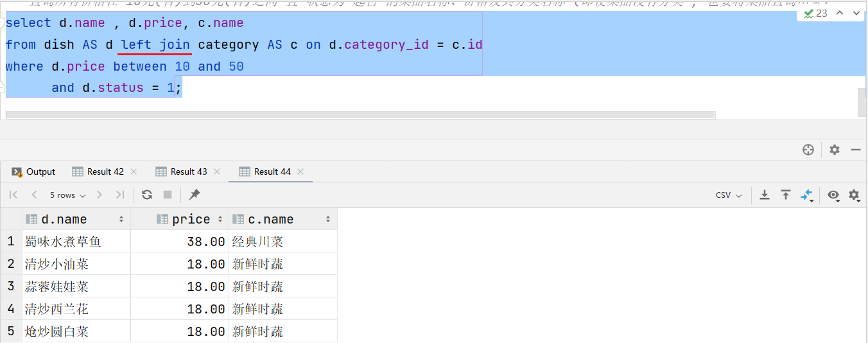The width and height of the screenshot is (868, 343).
Task: Go to the first page of results
Action: click(x=13, y=195)
